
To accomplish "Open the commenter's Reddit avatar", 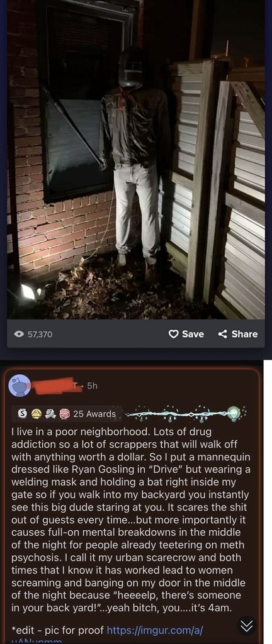I will (x=20, y=386).
